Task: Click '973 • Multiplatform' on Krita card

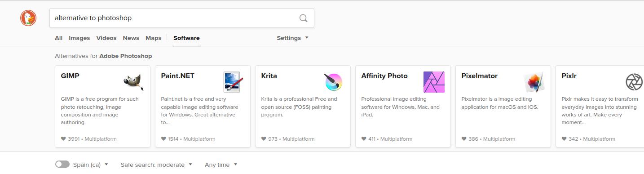Action: tap(291, 139)
